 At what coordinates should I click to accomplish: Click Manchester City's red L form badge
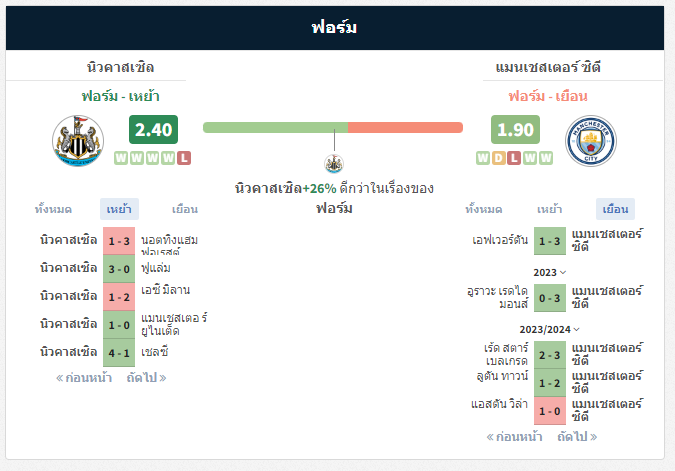[514, 158]
